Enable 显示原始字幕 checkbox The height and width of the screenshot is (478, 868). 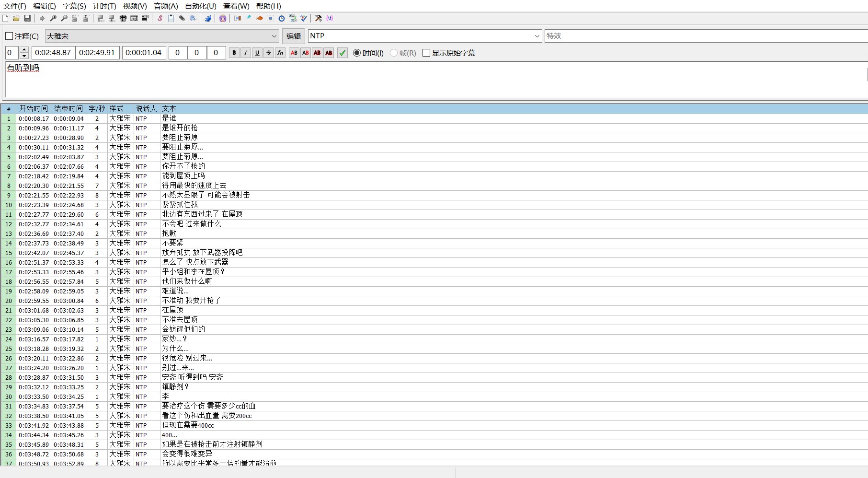426,53
